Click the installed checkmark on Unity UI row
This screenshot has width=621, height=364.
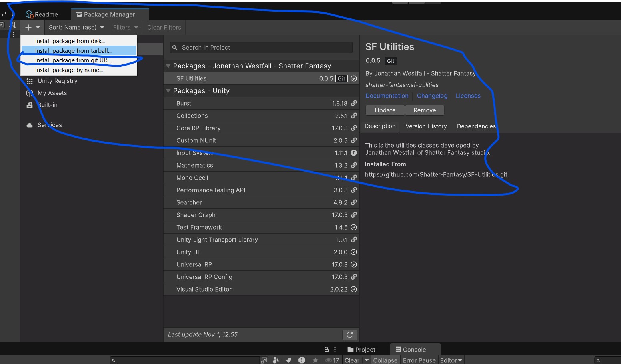pos(354,252)
